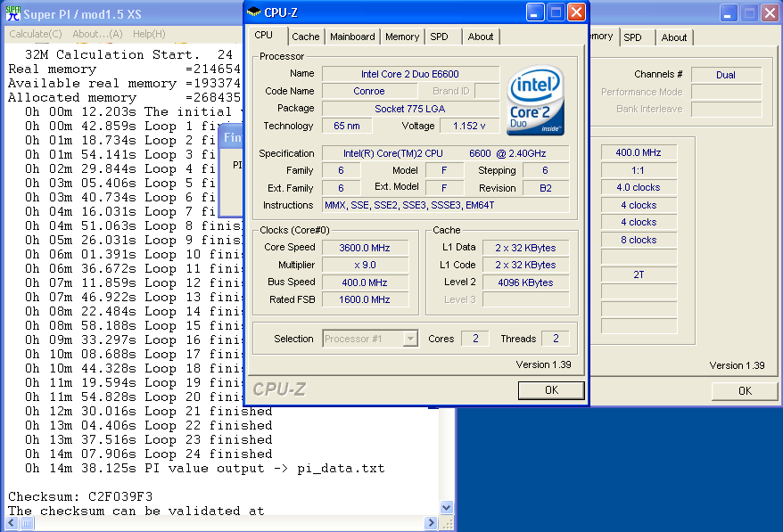Click the Super PI title bar icon

[13, 13]
